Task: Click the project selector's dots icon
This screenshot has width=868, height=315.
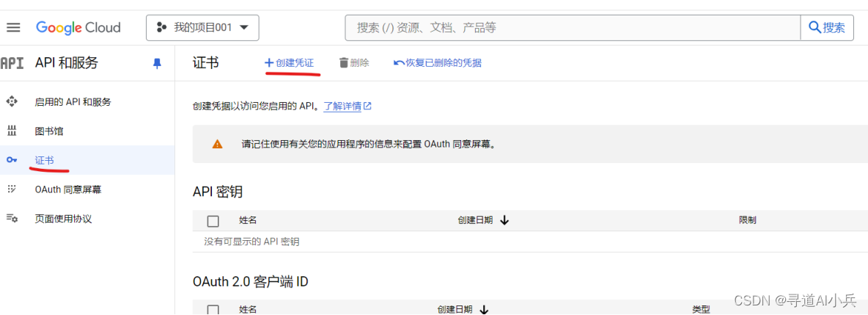Action: pyautogui.click(x=161, y=28)
